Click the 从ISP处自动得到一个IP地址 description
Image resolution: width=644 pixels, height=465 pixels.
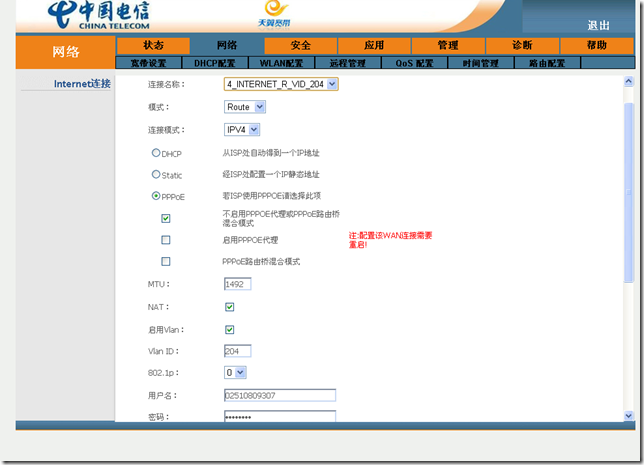271,153
